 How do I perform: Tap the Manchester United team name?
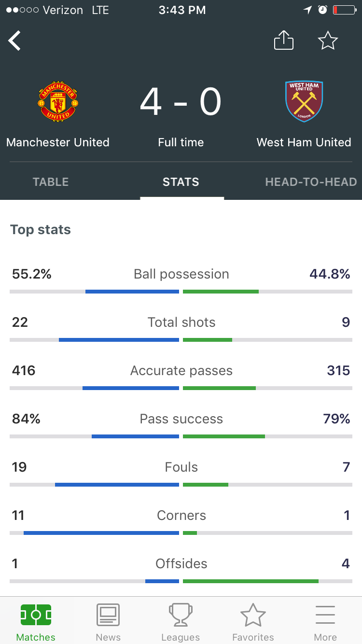click(58, 142)
